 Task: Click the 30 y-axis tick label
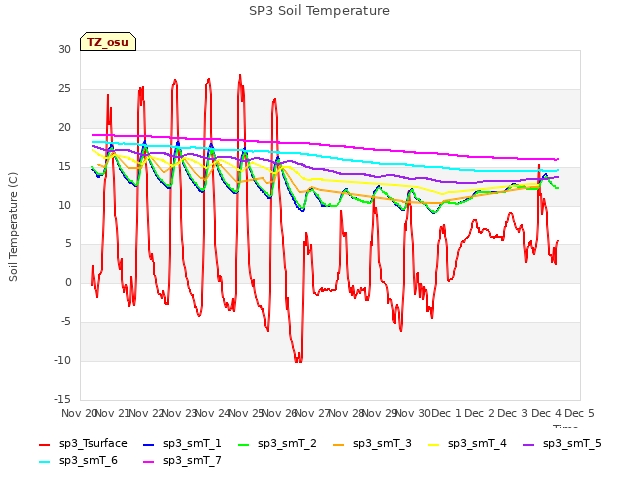pos(64,50)
